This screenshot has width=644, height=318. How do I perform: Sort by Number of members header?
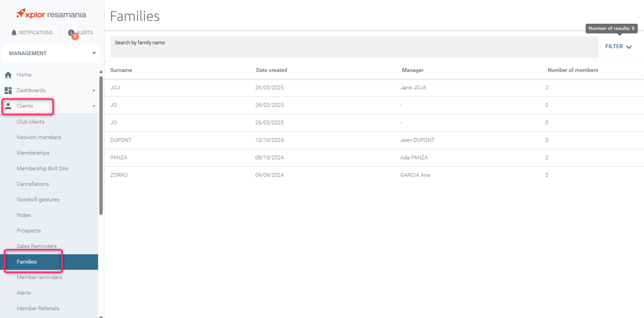pos(573,70)
